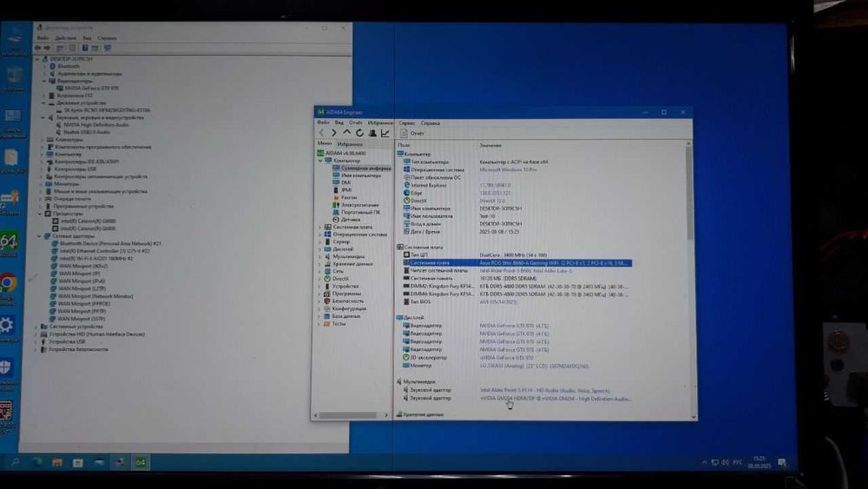This screenshot has width=868, height=489.
Task: Refresh AIDA64 with the circular arrow icon
Action: (x=359, y=133)
